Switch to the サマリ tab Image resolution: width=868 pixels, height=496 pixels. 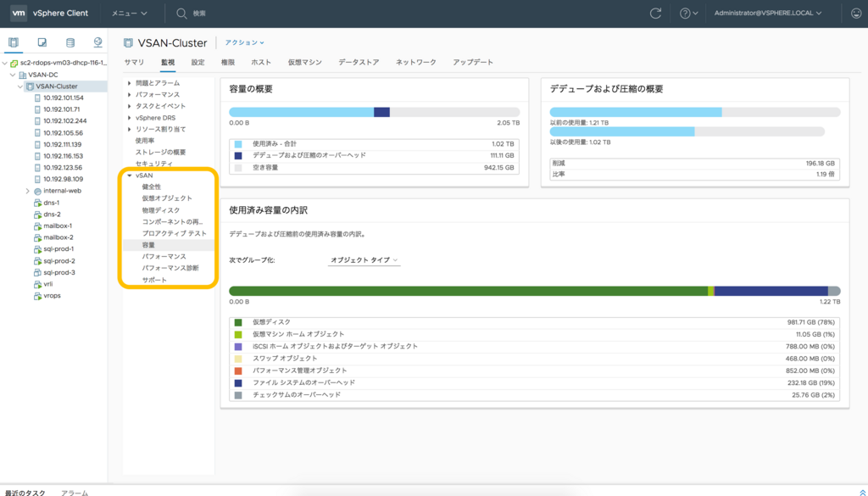135,63
